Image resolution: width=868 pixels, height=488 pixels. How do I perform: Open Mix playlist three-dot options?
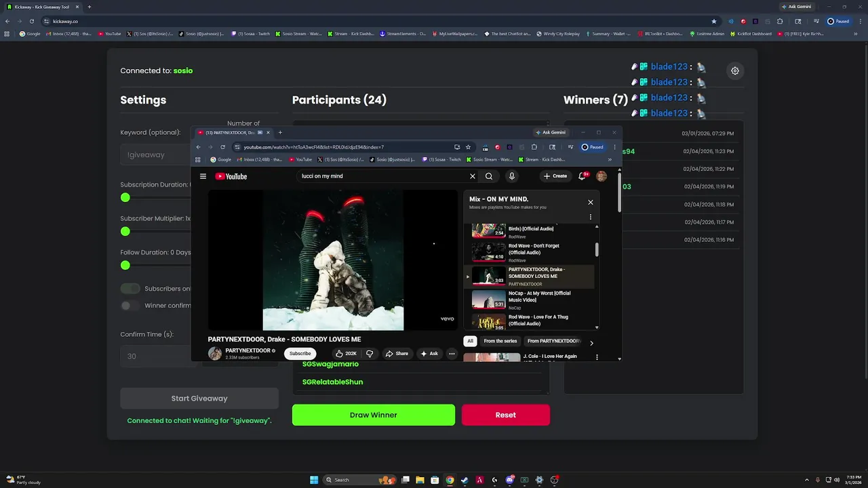coord(591,218)
